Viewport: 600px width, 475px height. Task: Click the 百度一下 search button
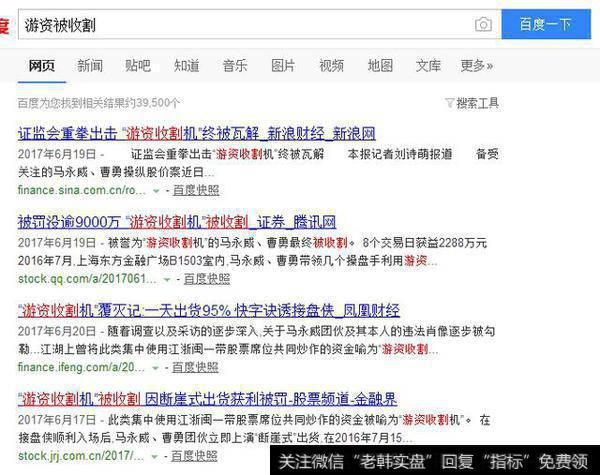click(546, 24)
